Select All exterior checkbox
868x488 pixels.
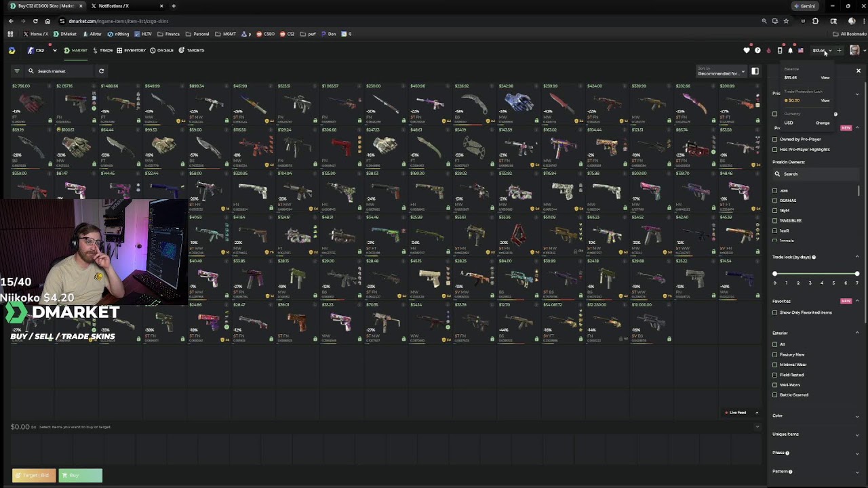click(x=775, y=344)
